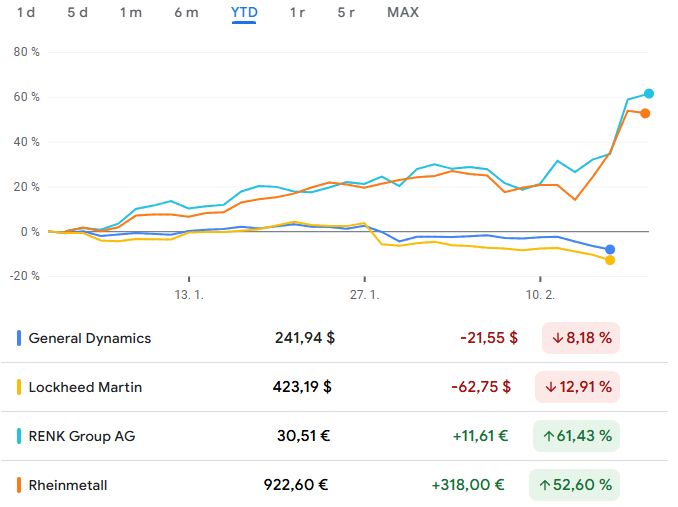Screen dimensions: 678x507
Task: Open Rheinmetall stock row
Action: 335,485
